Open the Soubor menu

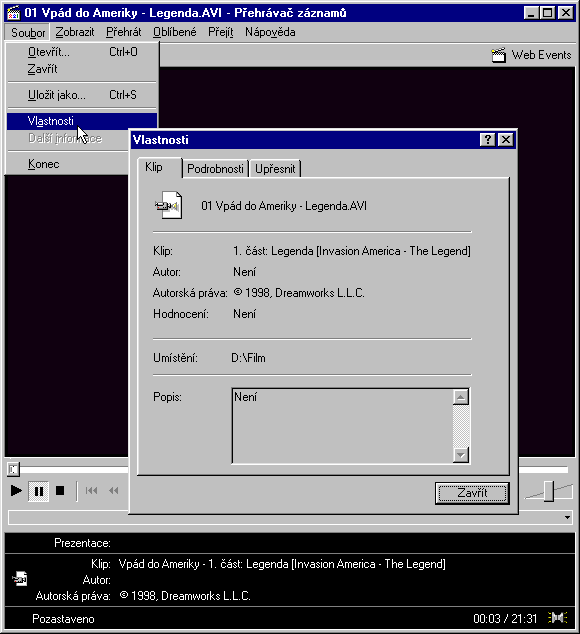(x=28, y=32)
